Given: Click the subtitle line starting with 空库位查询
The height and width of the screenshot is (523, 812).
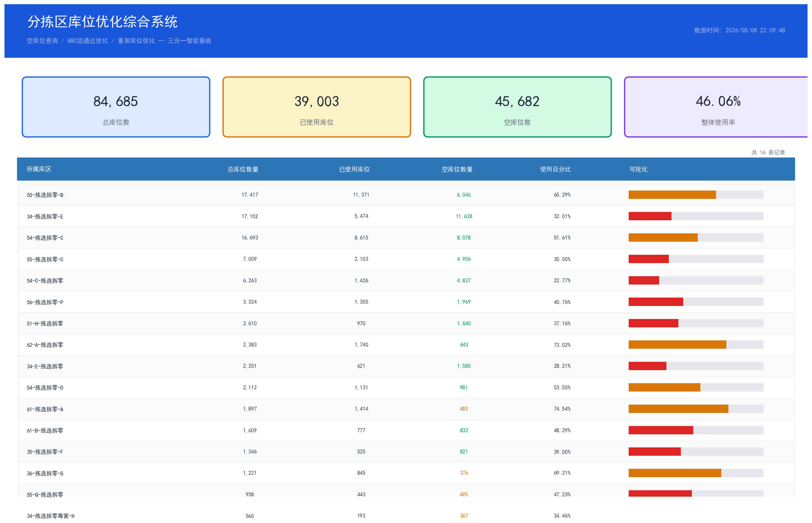Looking at the screenshot, I should [119, 41].
